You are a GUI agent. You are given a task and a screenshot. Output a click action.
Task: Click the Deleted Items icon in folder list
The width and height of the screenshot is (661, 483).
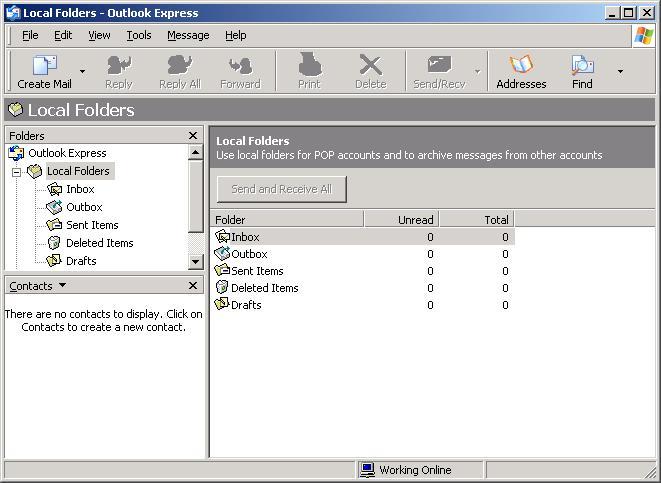coord(222,287)
